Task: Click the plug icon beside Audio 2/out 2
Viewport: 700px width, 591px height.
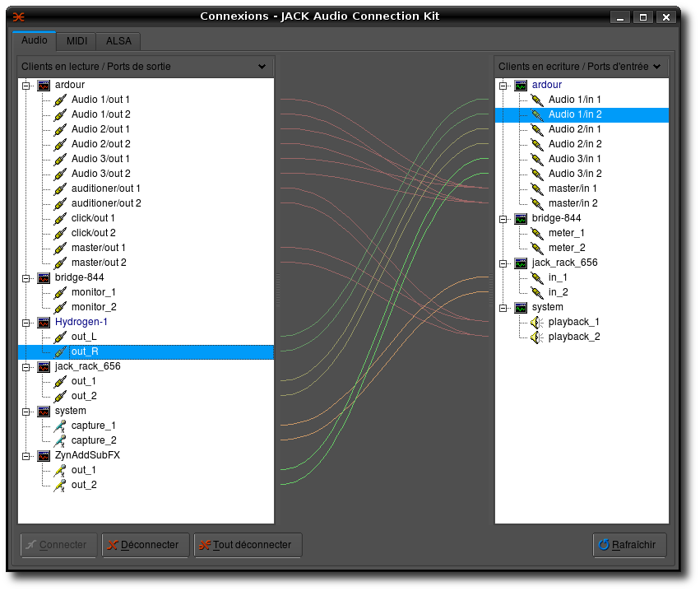Action: point(60,144)
